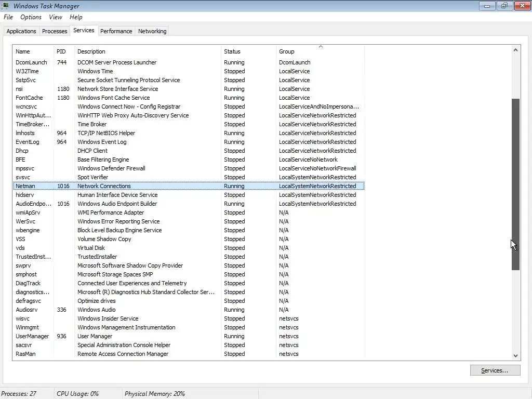Select the Dhcp service row
This screenshot has height=399, width=532.
(189, 151)
